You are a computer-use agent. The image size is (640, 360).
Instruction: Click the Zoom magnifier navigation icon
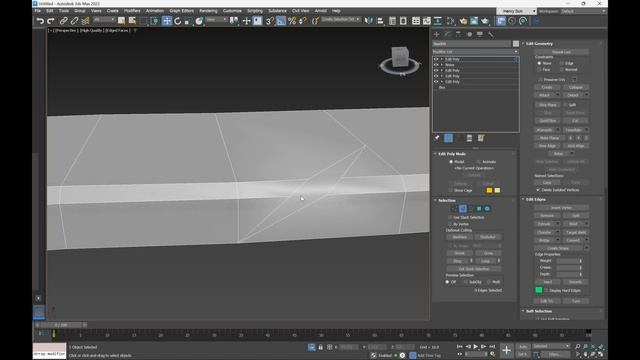[577, 347]
